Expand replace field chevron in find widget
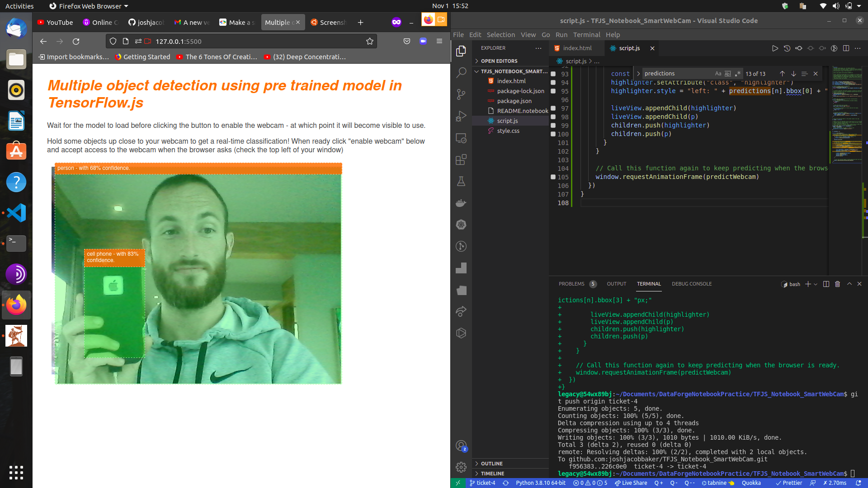 click(x=638, y=74)
